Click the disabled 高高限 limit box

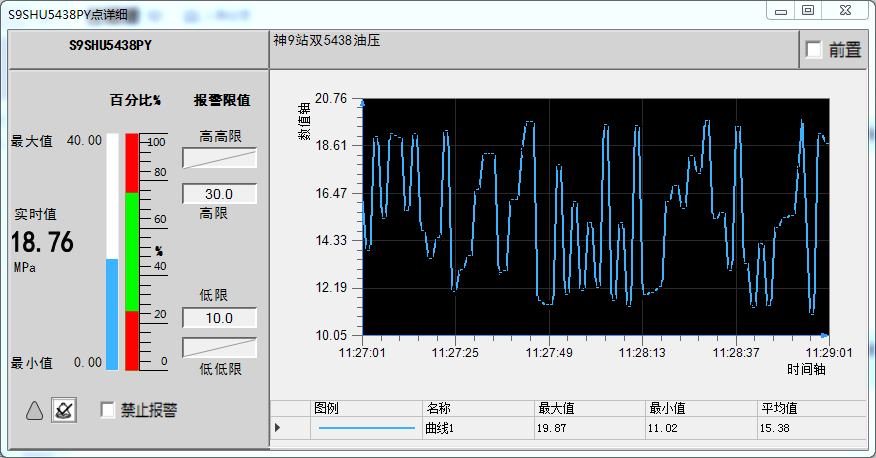pyautogui.click(x=219, y=158)
